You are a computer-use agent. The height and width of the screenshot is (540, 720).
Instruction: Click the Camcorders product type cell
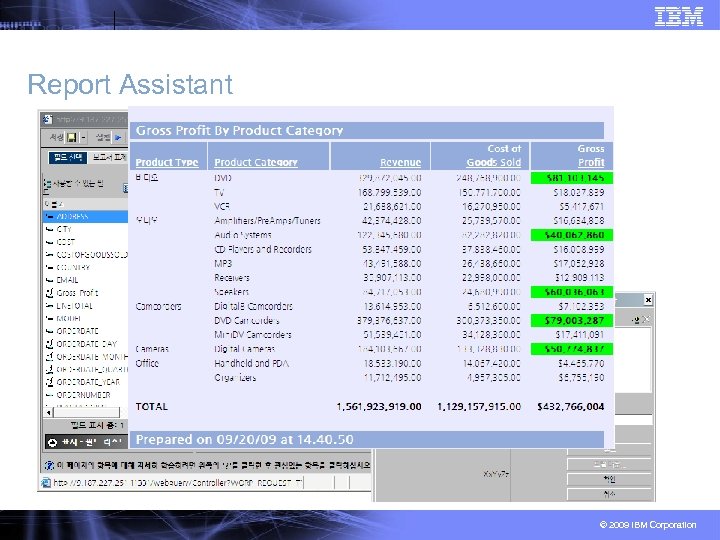(x=158, y=306)
